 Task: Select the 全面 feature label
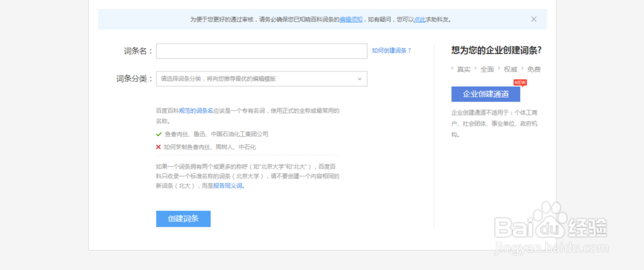coord(487,70)
